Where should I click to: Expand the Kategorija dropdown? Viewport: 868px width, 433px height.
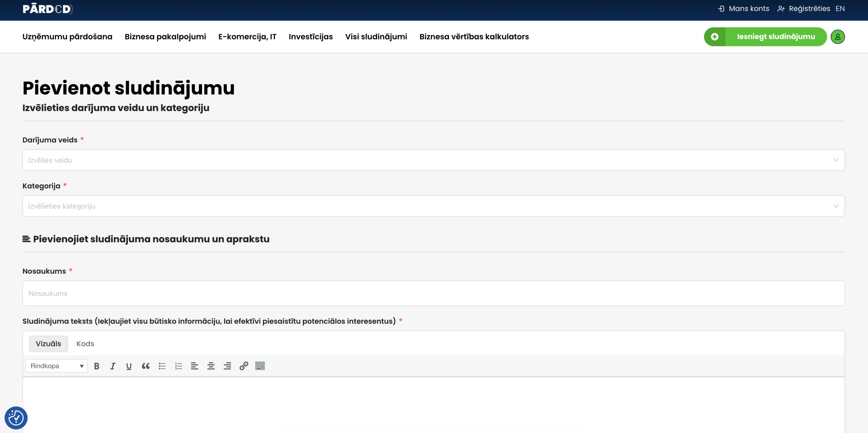pos(433,206)
